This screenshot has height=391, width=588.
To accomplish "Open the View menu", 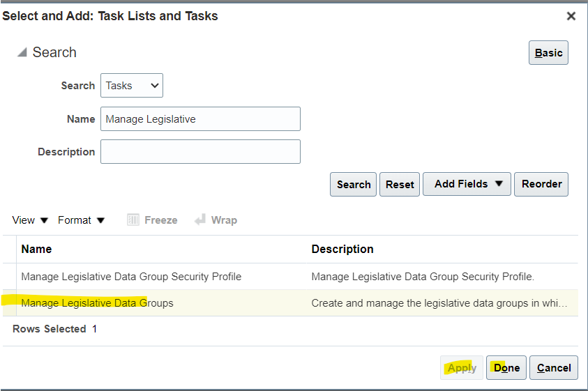I will (30, 220).
